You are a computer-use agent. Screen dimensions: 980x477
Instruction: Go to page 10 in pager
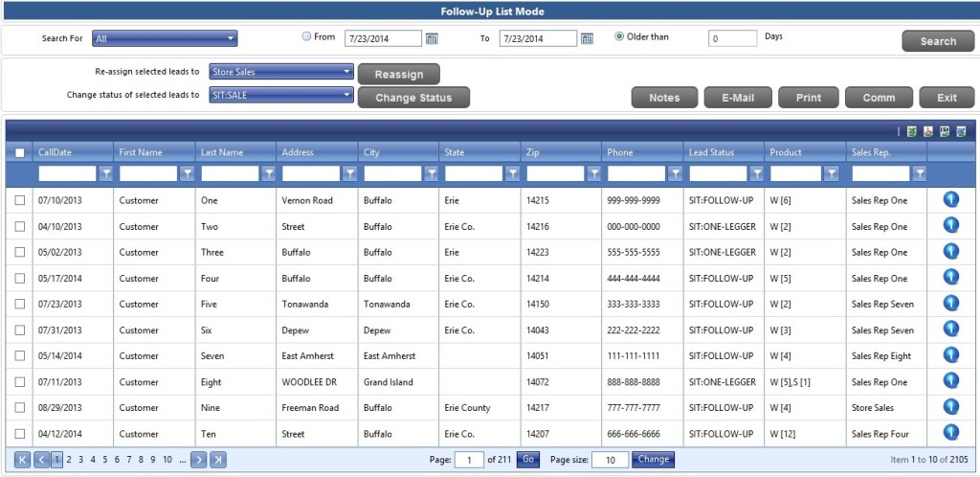pos(167,460)
